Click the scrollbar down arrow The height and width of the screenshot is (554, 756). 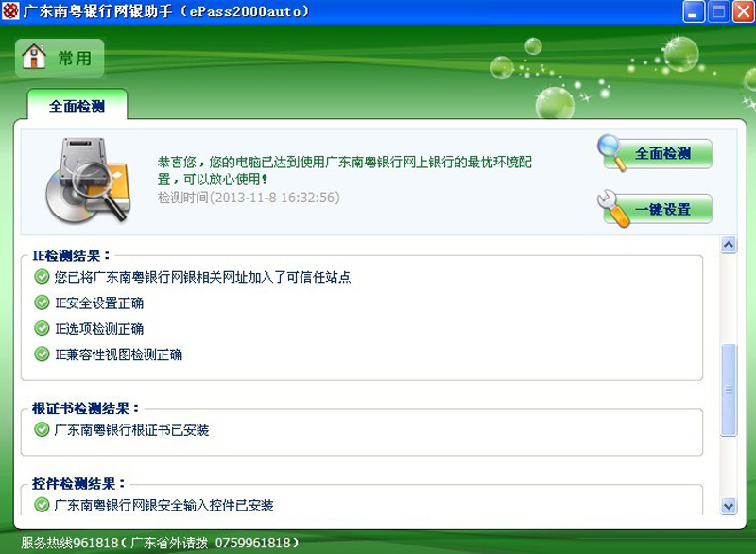point(729,507)
